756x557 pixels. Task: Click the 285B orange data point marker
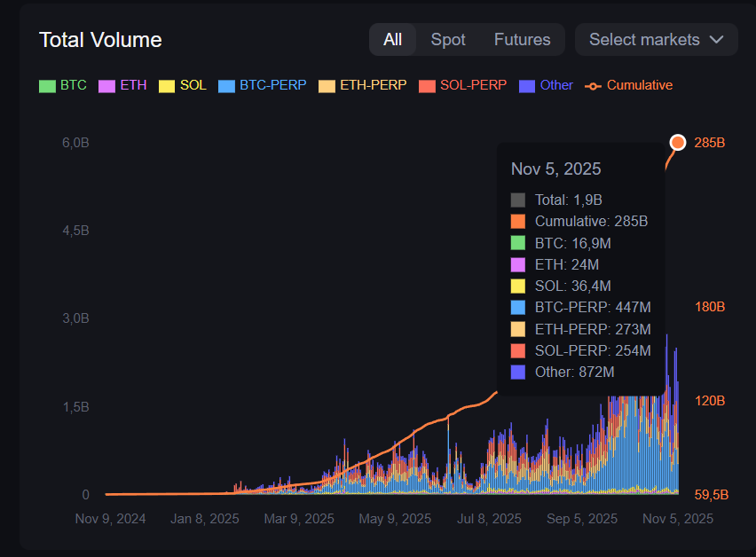[x=677, y=142]
